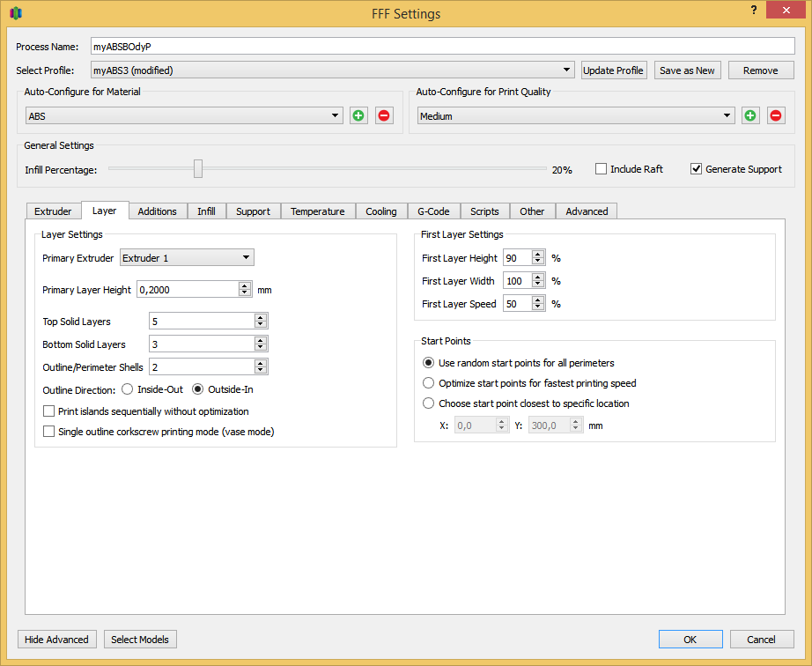Screen dimensions: 812x666
Task: Click the First Layer Height field
Action: pos(517,258)
